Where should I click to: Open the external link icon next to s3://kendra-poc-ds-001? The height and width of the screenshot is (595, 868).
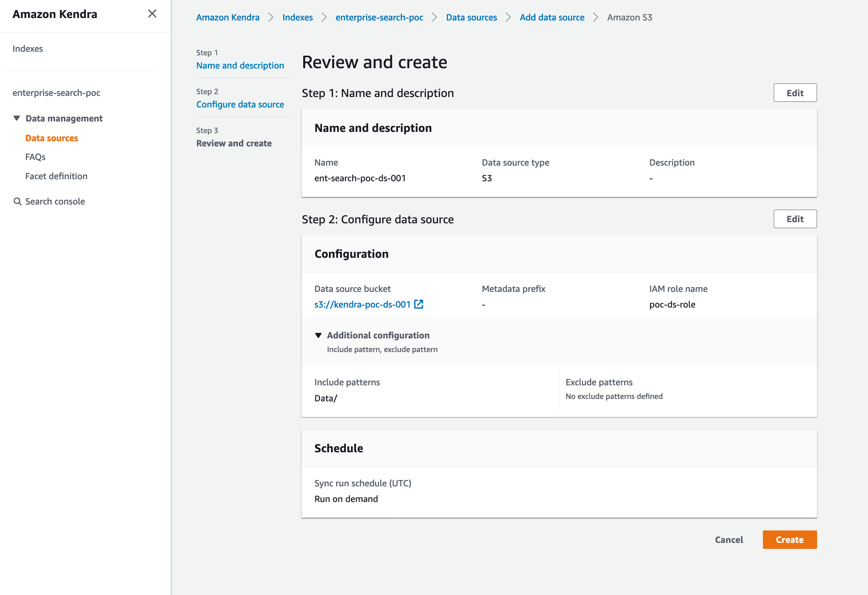pos(418,304)
